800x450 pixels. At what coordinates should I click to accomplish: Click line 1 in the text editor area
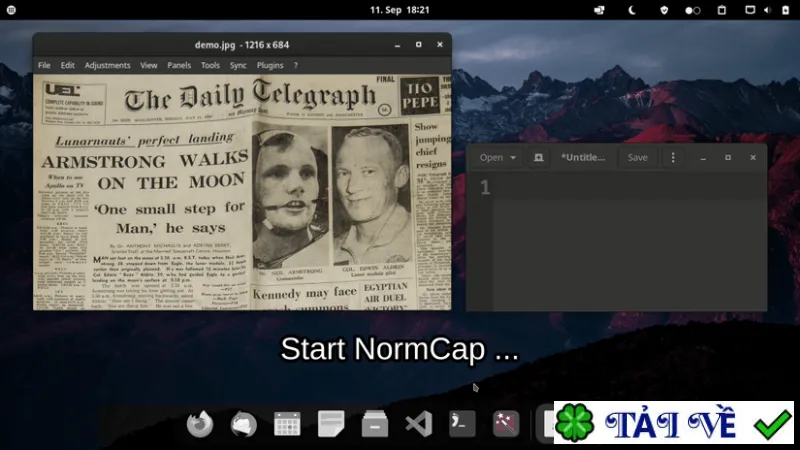[x=630, y=188]
